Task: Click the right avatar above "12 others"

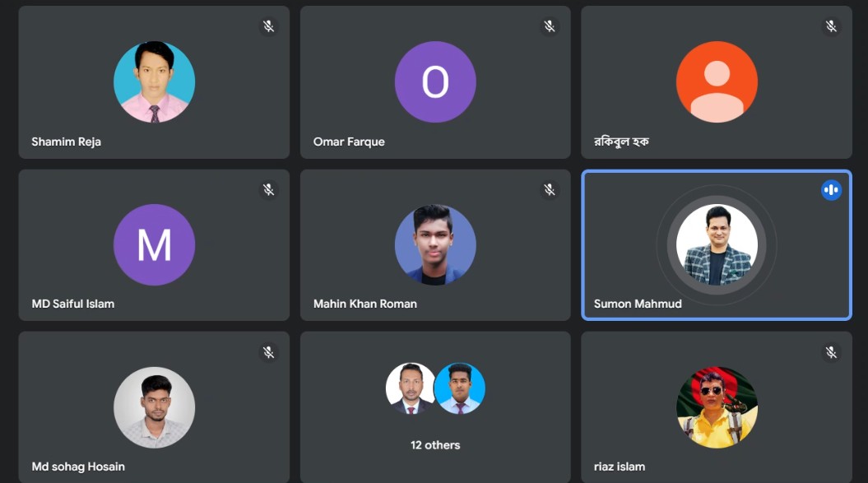Action: click(460, 388)
